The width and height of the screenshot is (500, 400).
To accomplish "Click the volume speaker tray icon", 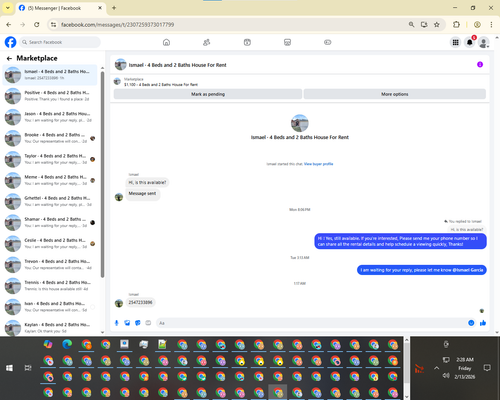I will (x=446, y=376).
